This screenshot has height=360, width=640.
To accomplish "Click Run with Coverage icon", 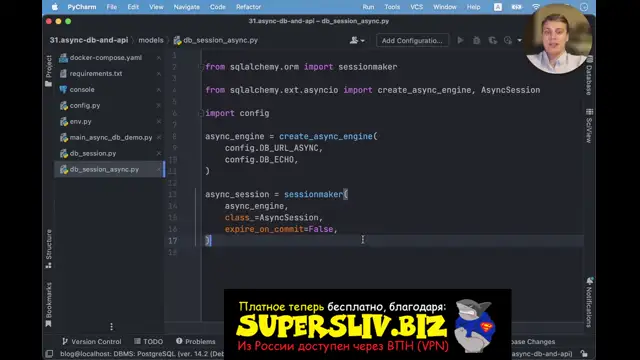I will 493,40.
